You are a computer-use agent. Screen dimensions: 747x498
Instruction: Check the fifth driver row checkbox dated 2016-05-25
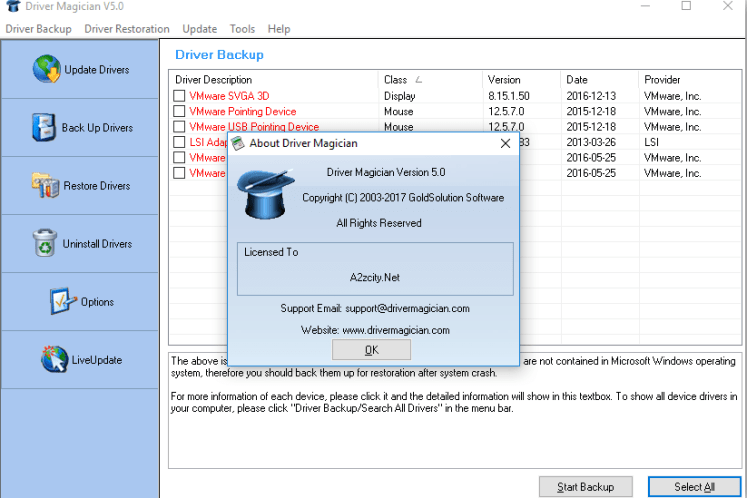pos(179,157)
